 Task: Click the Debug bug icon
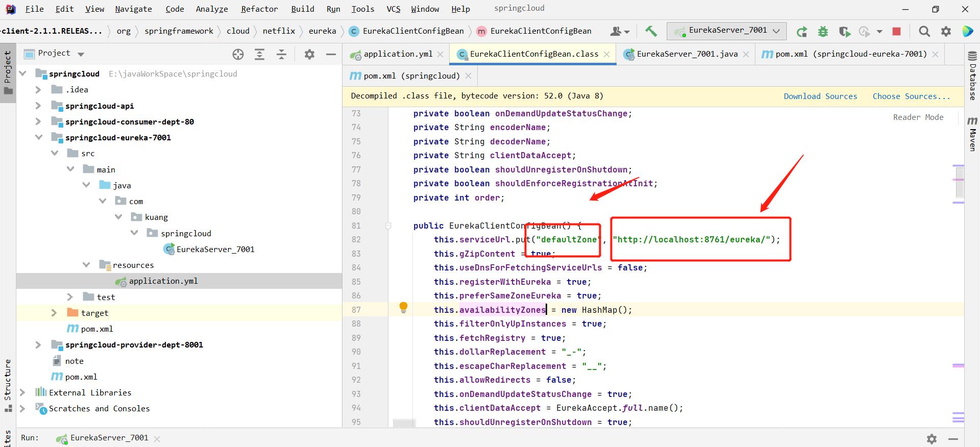pyautogui.click(x=823, y=32)
